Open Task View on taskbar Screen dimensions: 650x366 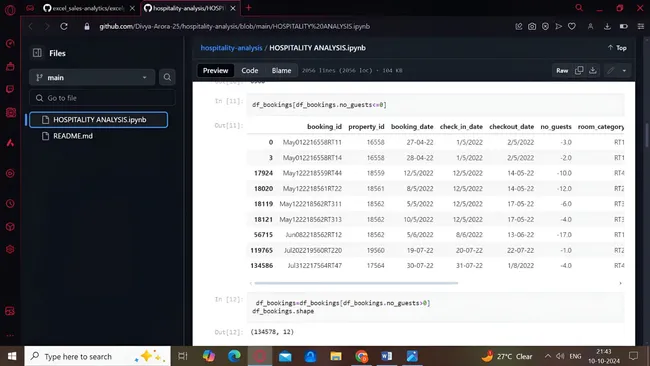tap(182, 356)
